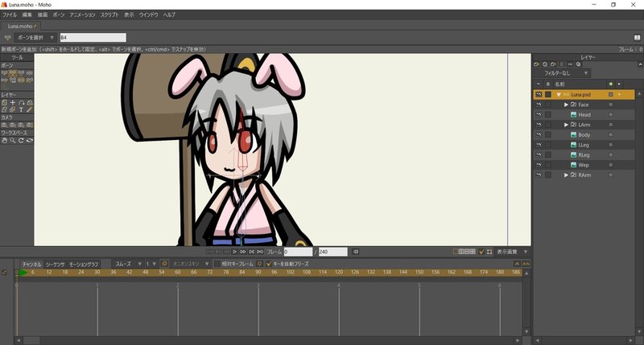This screenshot has width=644, height=345.
Task: Click the Wep image layer icon
Action: (573, 165)
